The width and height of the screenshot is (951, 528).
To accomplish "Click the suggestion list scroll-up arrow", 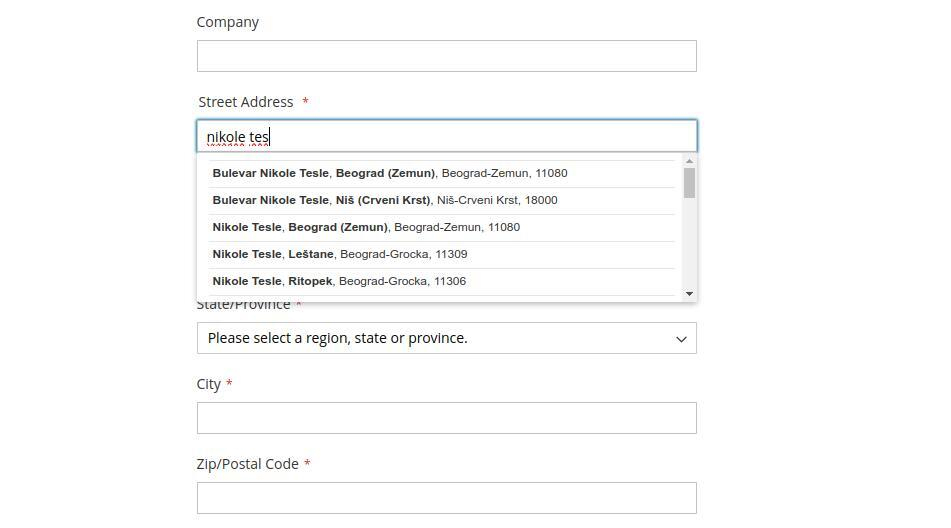I will [689, 161].
